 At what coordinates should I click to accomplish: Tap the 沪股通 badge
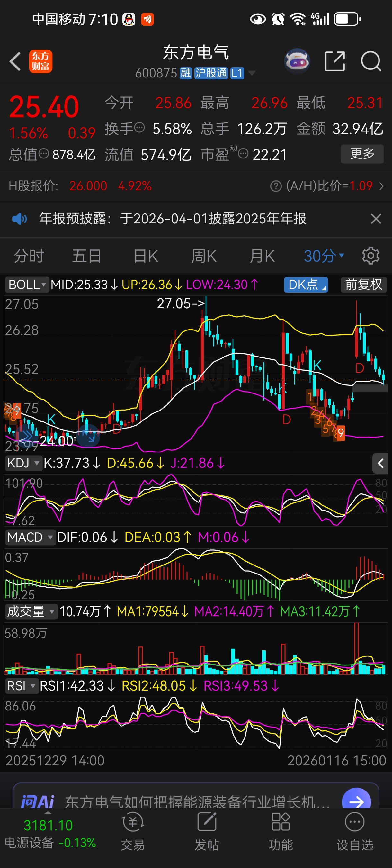(x=211, y=73)
